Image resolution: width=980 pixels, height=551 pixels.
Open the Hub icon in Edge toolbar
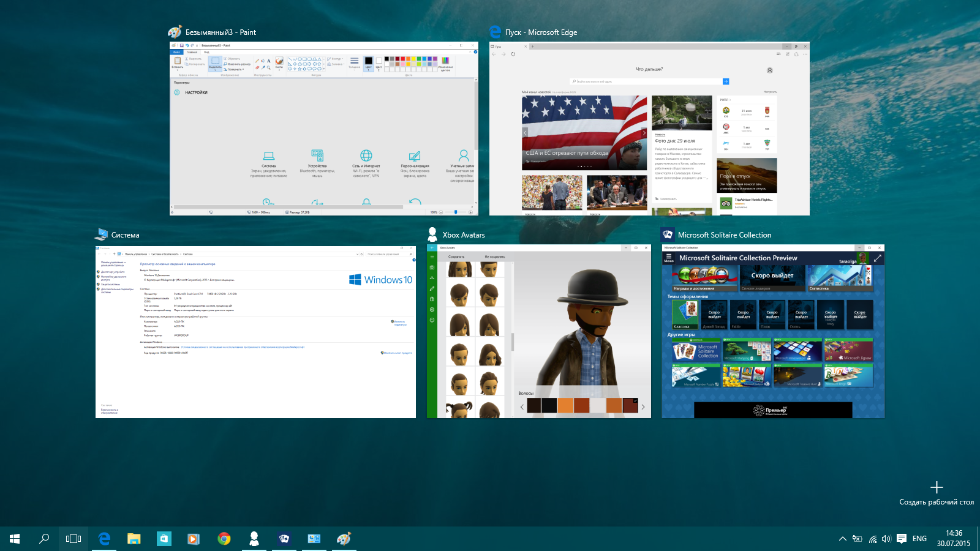(x=778, y=54)
